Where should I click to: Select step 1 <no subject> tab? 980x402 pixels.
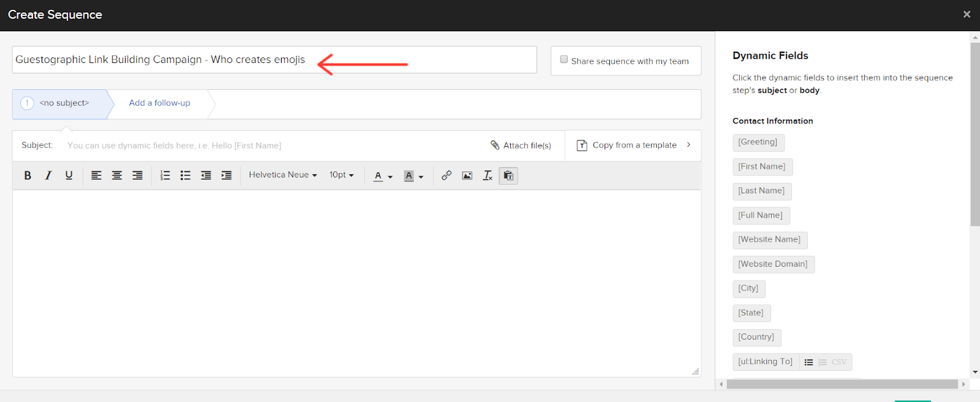point(60,103)
